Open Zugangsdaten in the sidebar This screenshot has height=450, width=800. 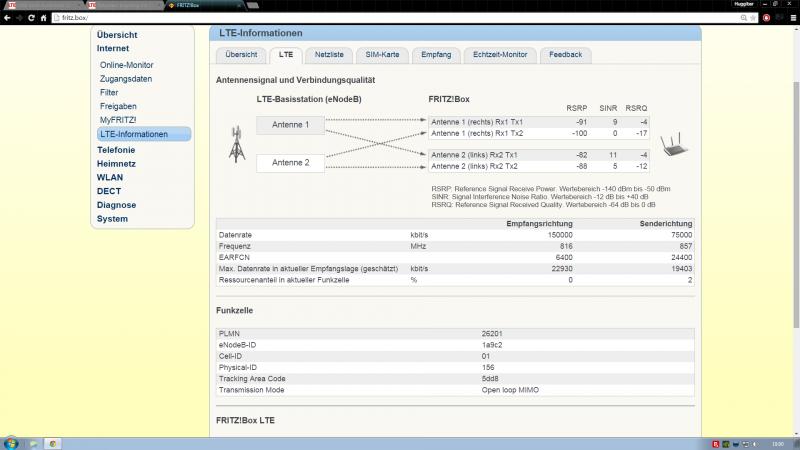point(126,79)
